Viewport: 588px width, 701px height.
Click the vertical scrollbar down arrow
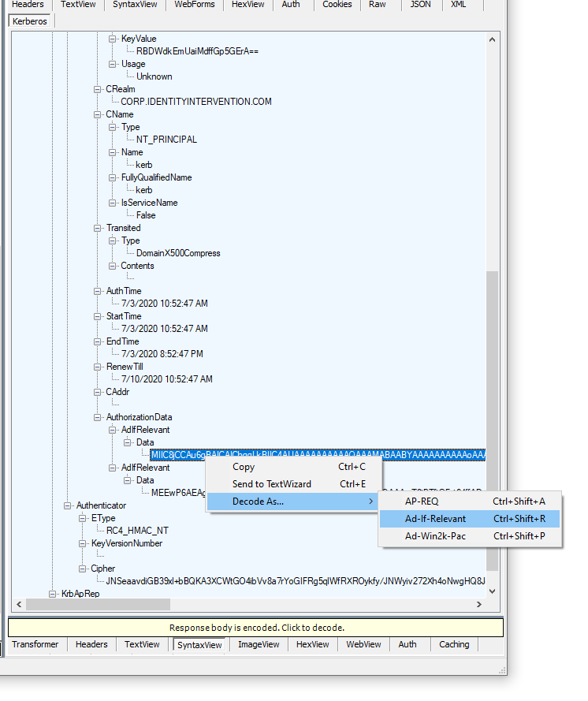(493, 590)
